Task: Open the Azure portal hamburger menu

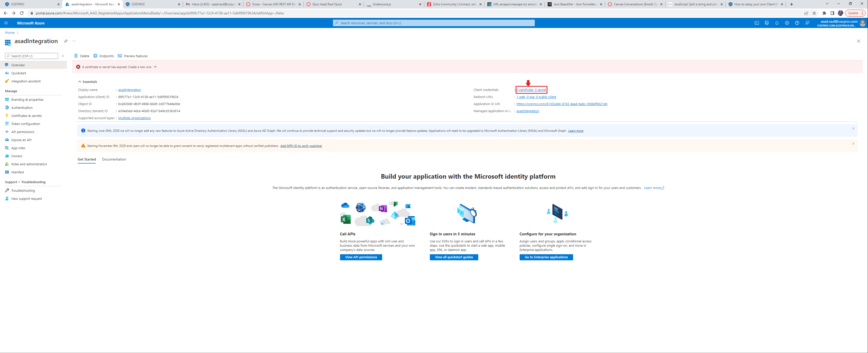Action: click(6, 23)
